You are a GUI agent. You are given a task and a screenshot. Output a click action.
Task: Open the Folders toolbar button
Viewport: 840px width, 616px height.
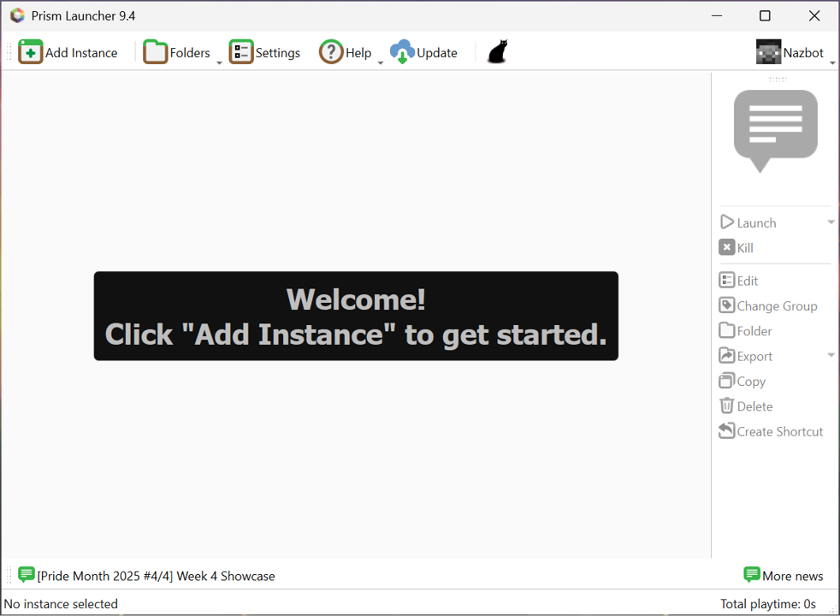pyautogui.click(x=176, y=52)
